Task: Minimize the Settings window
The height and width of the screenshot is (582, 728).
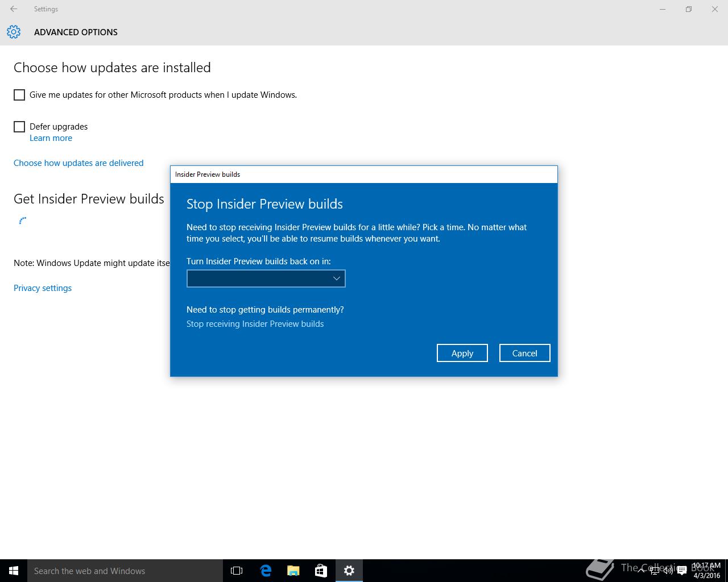Action: tap(663, 9)
